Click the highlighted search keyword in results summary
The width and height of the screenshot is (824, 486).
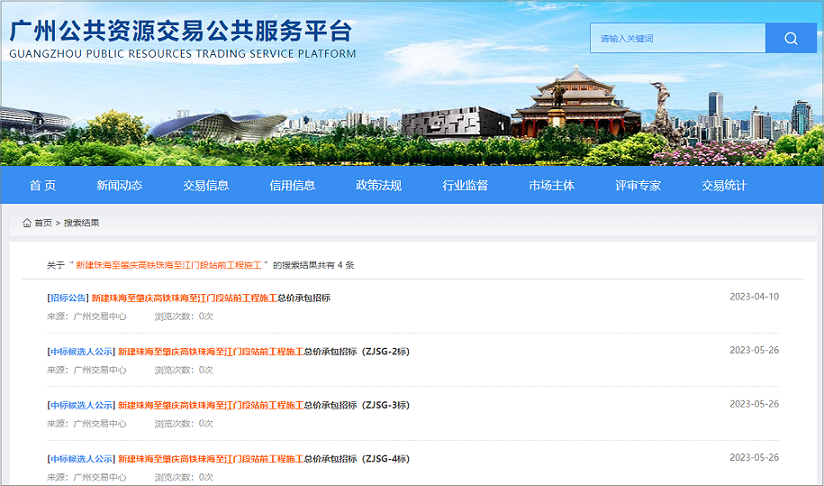[168, 265]
